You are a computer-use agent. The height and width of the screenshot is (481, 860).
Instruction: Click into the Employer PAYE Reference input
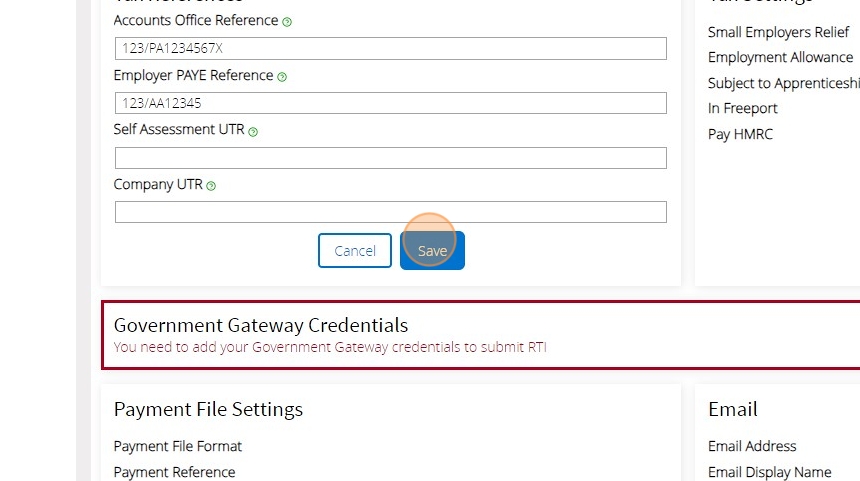click(x=390, y=103)
